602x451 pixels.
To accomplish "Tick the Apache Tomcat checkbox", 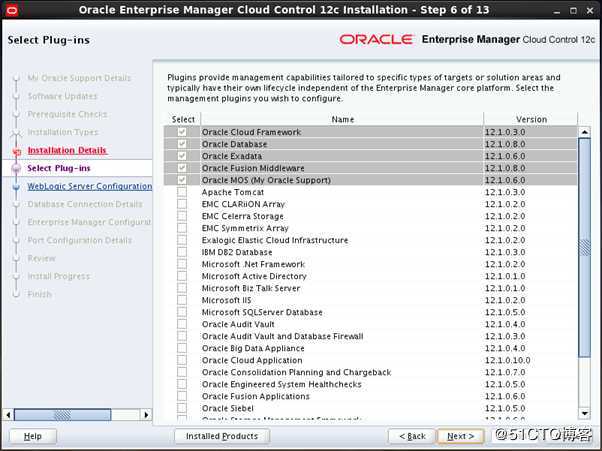I will 182,192.
